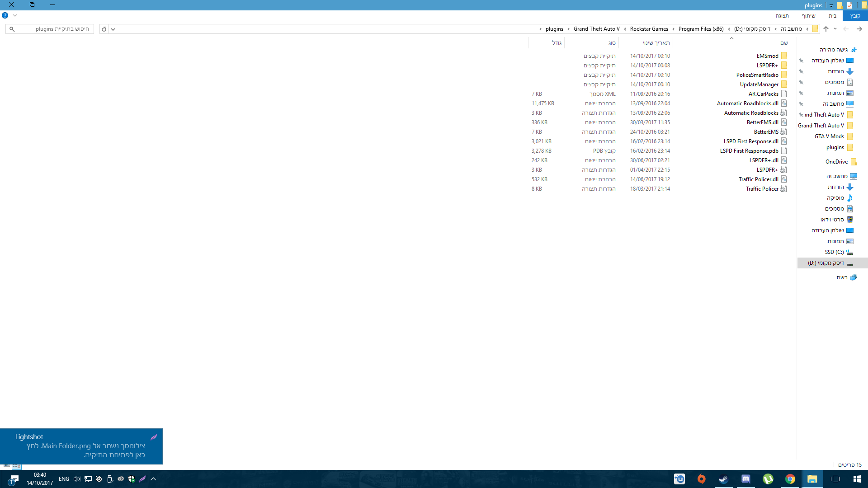
Task: Click the refresh button in address bar
Action: [x=104, y=29]
